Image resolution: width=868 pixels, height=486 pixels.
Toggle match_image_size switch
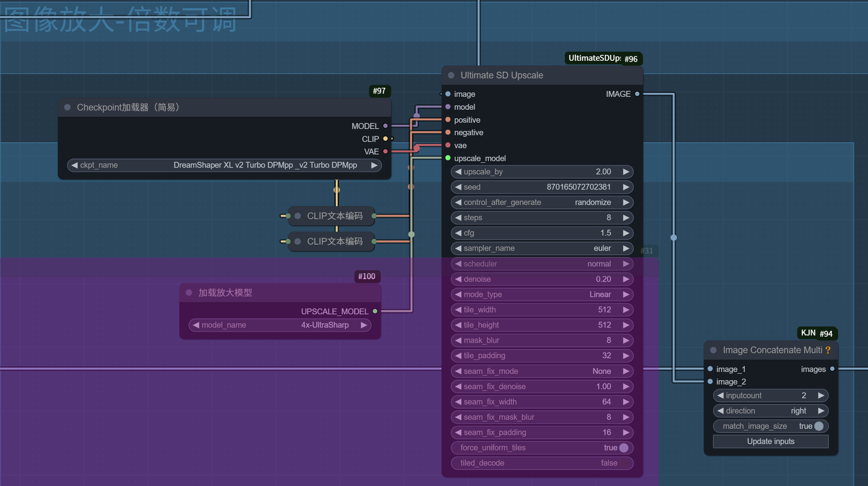[x=819, y=426]
